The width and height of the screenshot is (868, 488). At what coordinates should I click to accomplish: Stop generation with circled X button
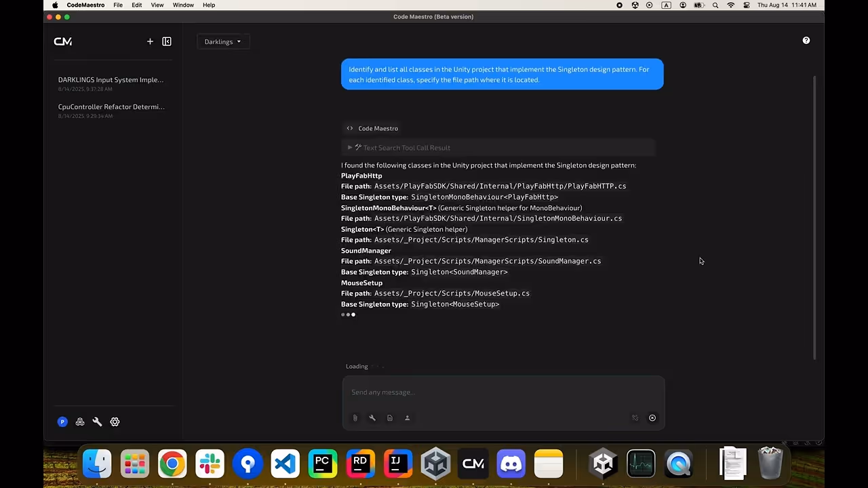click(x=652, y=418)
